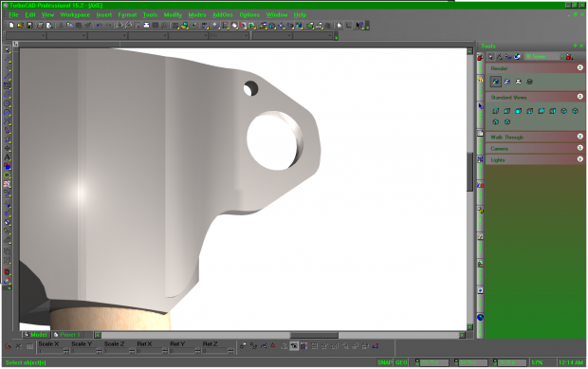This screenshot has height=369, width=588.
Task: Click the Open file folder icon
Action: pos(20,26)
